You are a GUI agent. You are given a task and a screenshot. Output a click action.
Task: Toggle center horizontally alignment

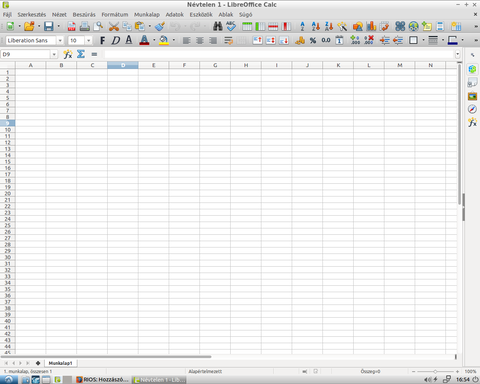coord(200,40)
